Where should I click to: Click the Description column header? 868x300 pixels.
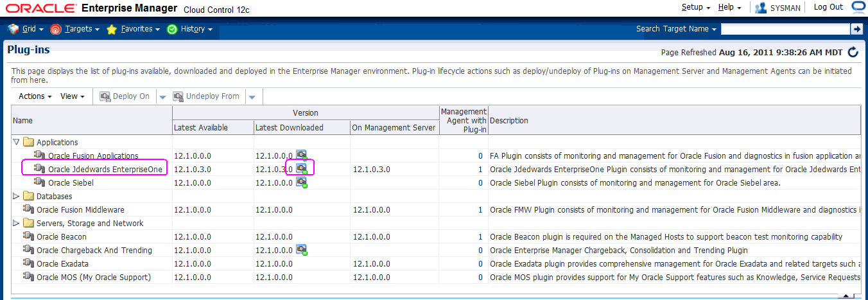pos(674,120)
